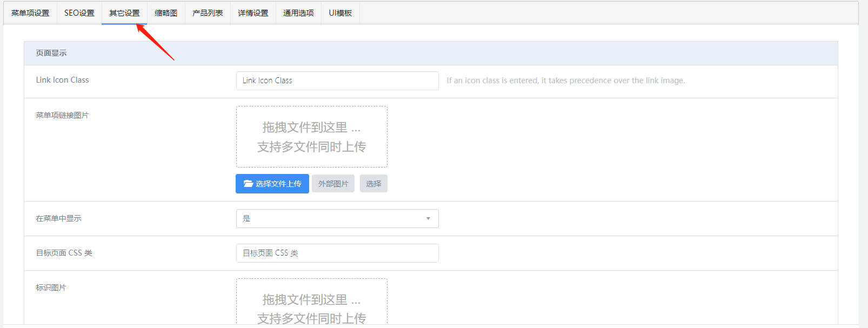Click the 在菜单中显示 field label
The height and width of the screenshot is (328, 868).
pyautogui.click(x=58, y=218)
